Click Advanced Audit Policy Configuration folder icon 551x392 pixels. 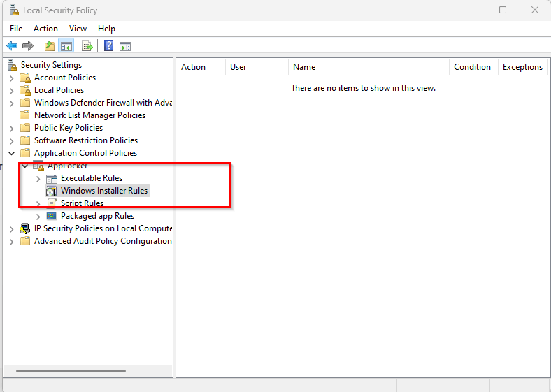click(25, 241)
